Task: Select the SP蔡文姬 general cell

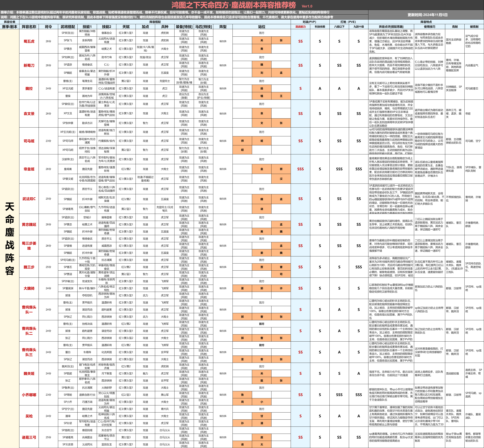Action: [x=68, y=179]
